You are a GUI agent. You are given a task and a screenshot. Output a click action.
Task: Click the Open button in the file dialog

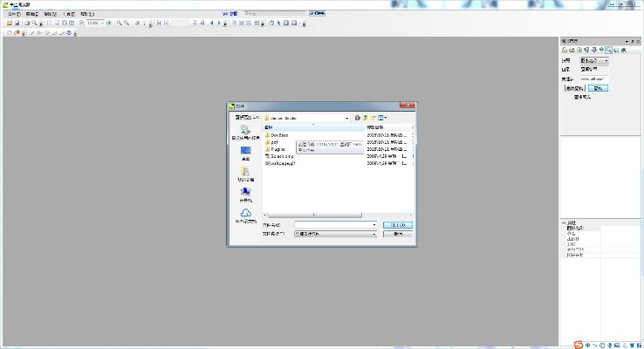pyautogui.click(x=398, y=224)
